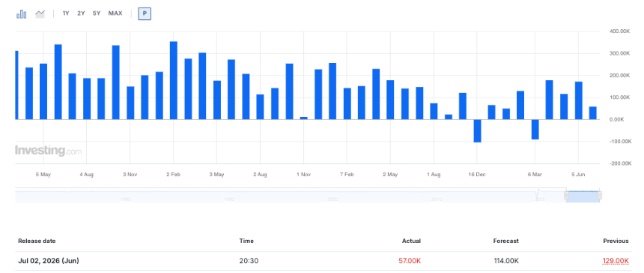
Task: Click the 129.00K previous value
Action: click(616, 261)
